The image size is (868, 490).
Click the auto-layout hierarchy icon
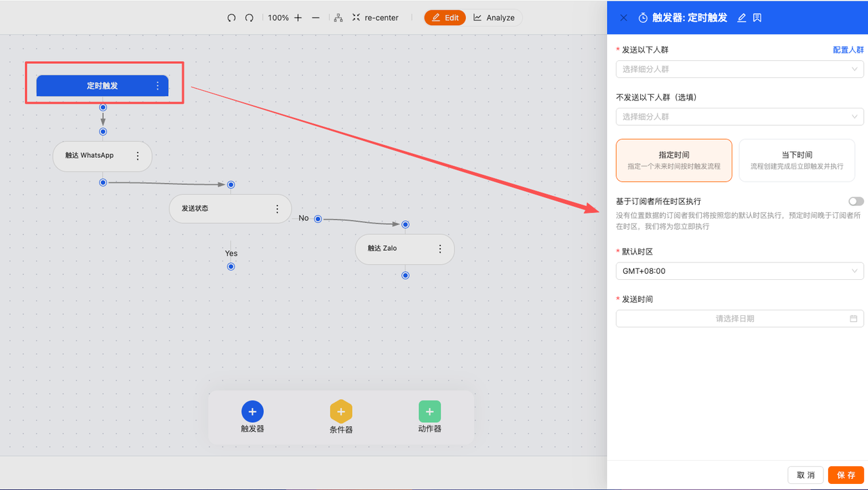[x=338, y=18]
